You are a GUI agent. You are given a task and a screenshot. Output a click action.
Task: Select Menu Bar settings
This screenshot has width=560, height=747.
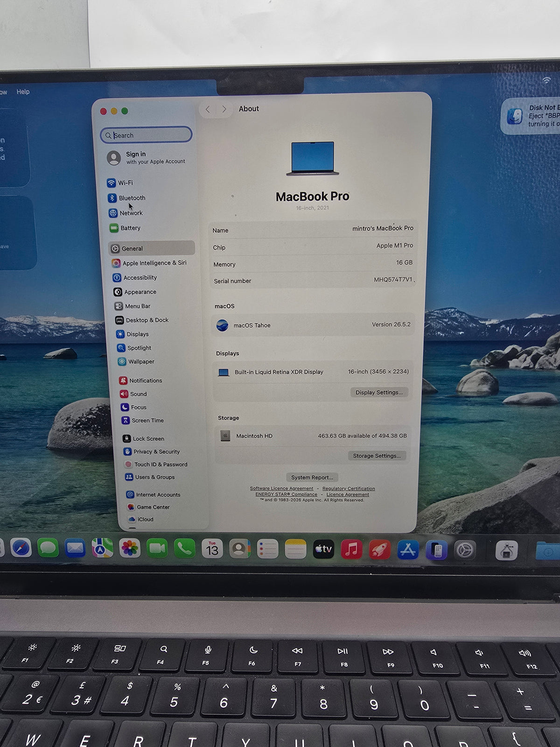tap(133, 306)
